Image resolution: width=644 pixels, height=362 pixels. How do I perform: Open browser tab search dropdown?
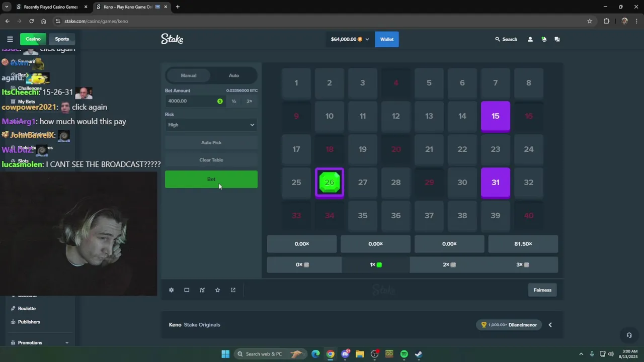click(x=7, y=7)
